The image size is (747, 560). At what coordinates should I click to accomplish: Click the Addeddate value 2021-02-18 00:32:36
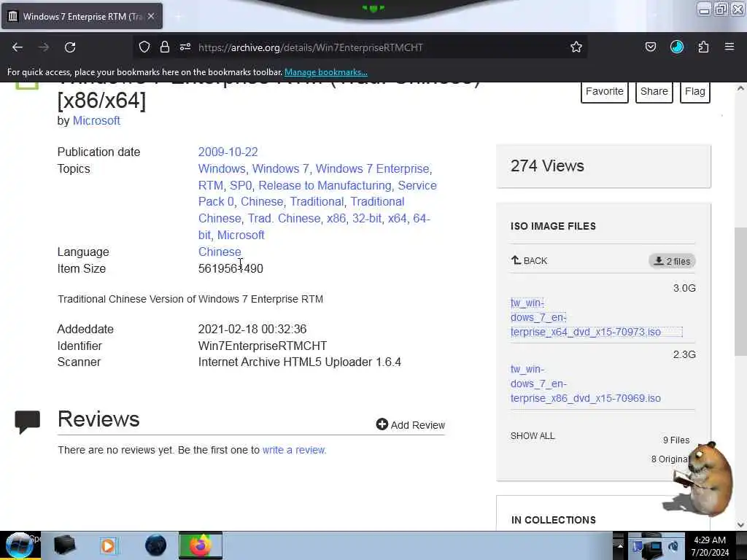(x=252, y=329)
